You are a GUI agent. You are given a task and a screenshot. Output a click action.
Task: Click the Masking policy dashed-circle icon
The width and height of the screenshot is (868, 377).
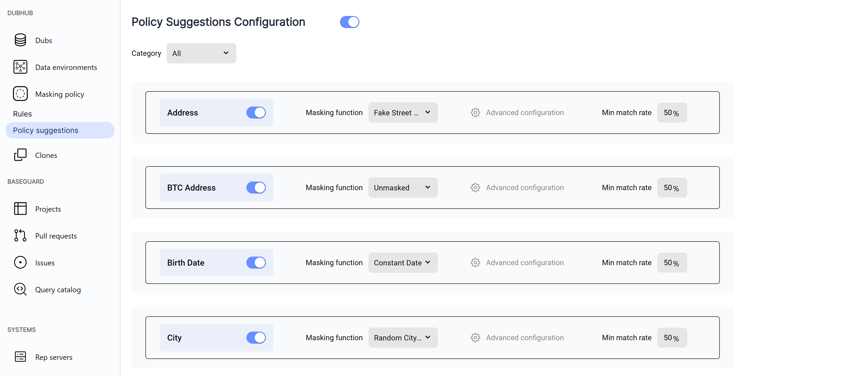pyautogui.click(x=20, y=94)
